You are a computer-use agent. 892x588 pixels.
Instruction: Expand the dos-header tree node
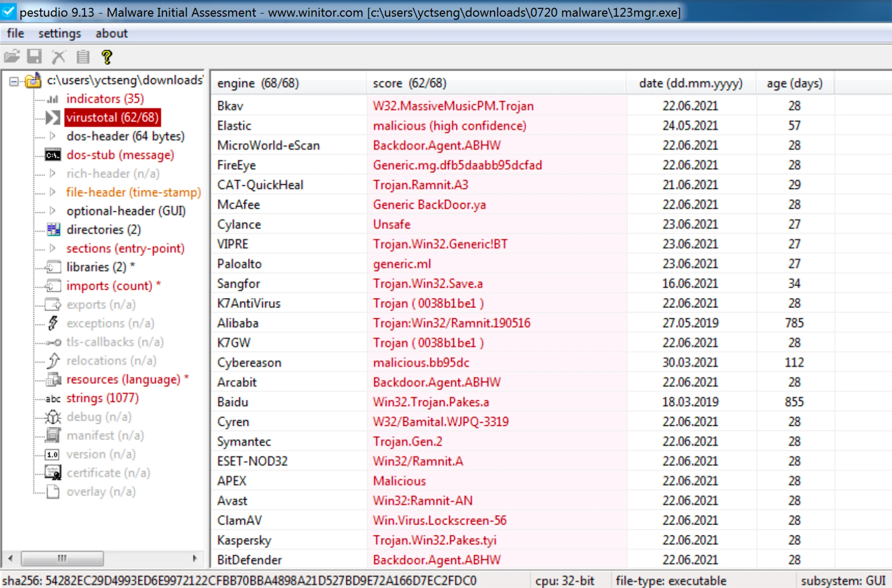coord(53,136)
